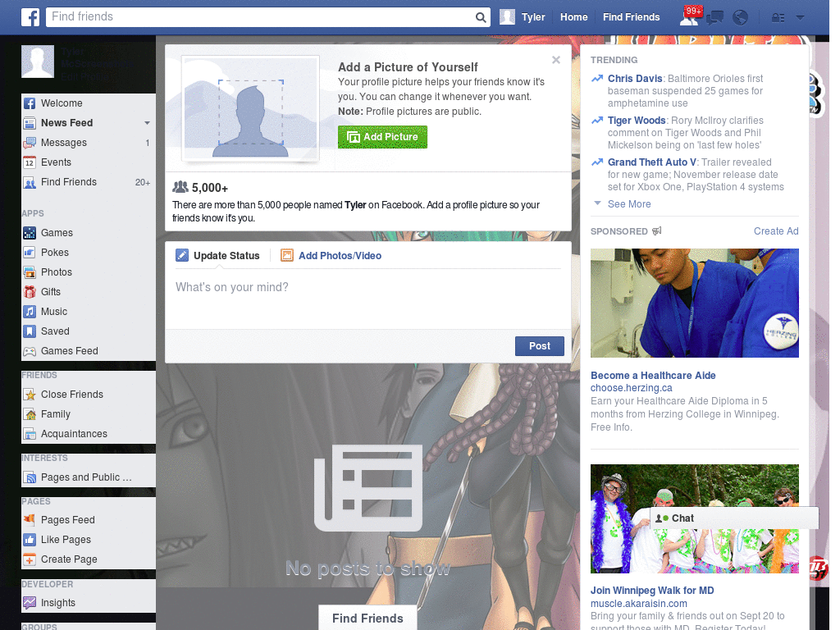Select News Feed in sidebar

tap(67, 123)
